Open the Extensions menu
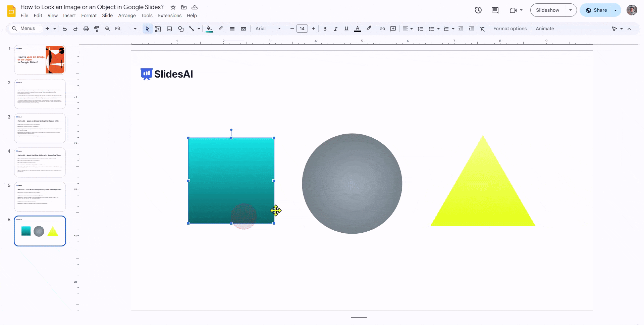Viewport: 644px width, 325px height. 169,15
